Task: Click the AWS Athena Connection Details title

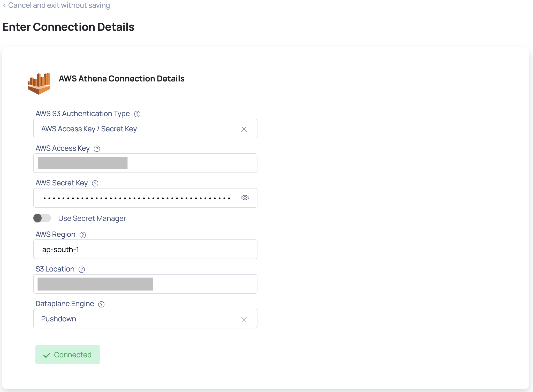Action: (x=122, y=79)
